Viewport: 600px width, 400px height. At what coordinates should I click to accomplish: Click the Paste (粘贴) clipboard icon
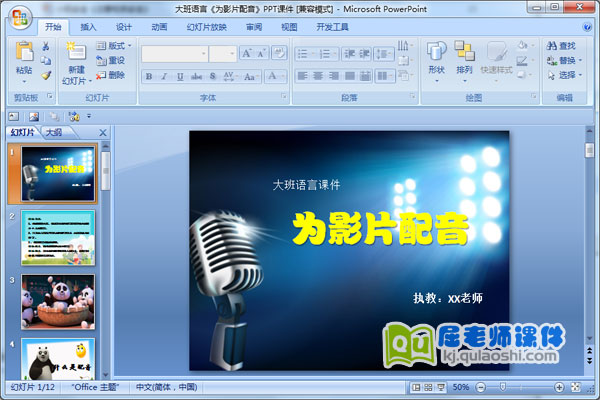pos(24,51)
